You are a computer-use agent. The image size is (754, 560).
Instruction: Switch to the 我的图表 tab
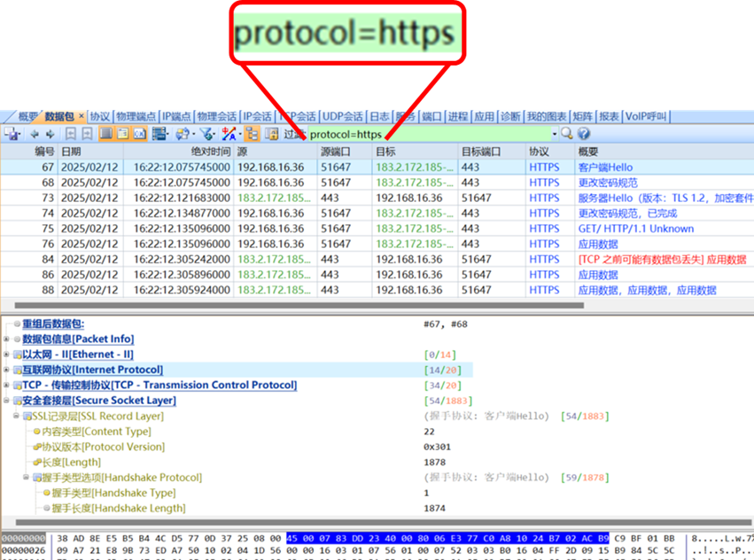[547, 116]
